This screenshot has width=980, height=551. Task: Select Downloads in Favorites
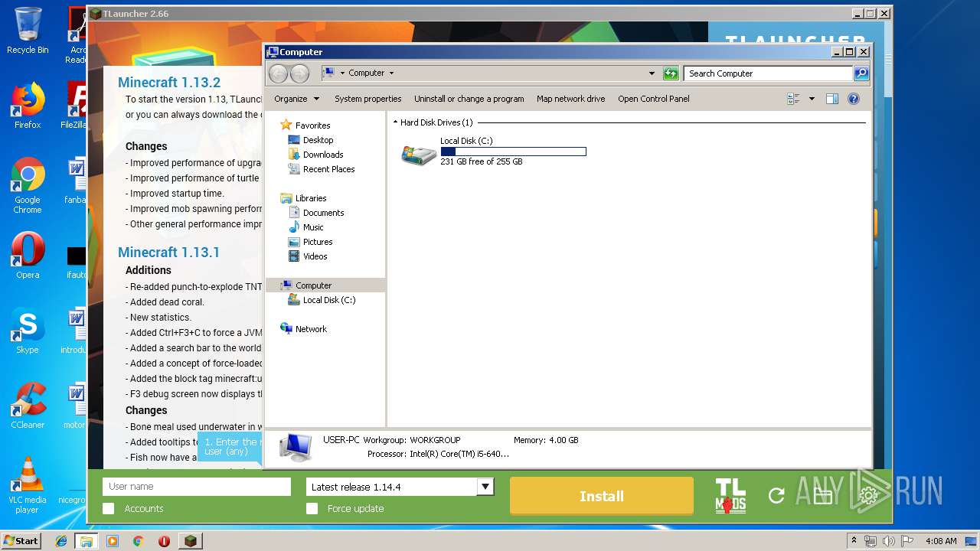coord(323,155)
